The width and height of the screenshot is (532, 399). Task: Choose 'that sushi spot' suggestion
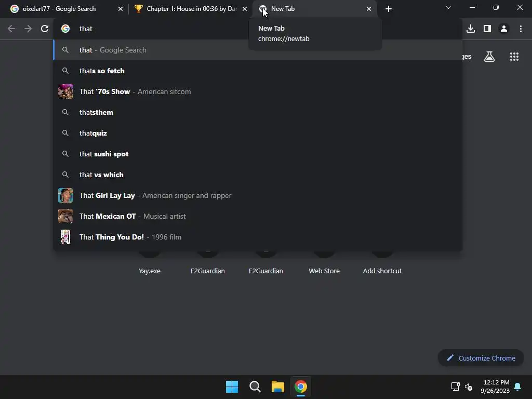[258, 154]
